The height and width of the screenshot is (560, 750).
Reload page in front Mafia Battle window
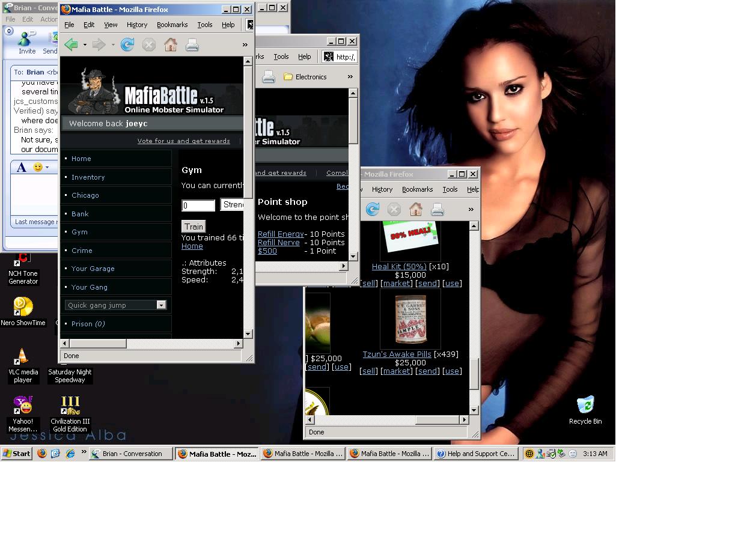tap(127, 44)
